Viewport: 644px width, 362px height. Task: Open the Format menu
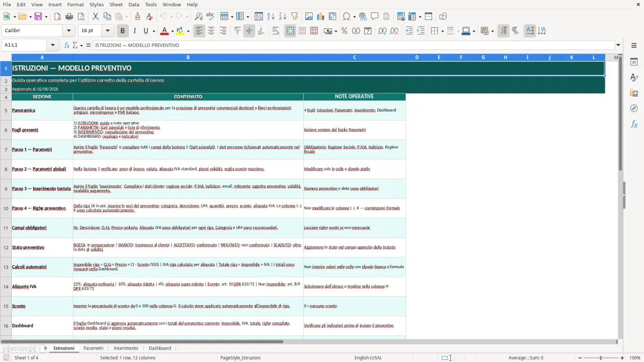pyautogui.click(x=75, y=4)
